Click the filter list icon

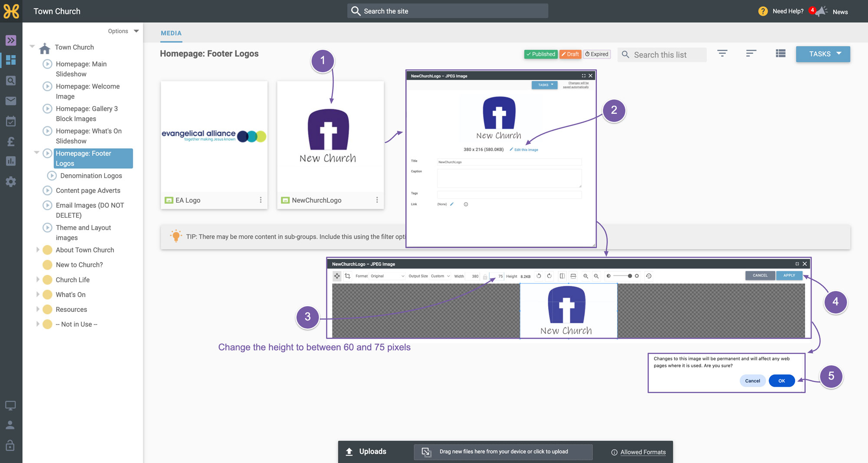pyautogui.click(x=722, y=53)
